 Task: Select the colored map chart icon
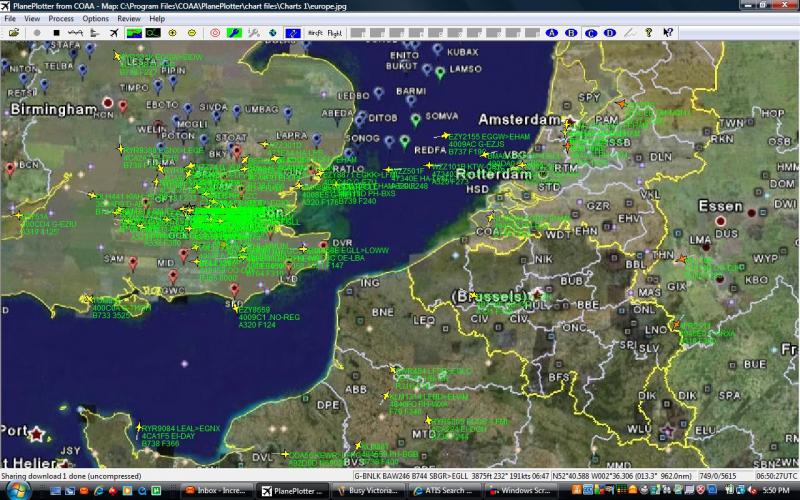tap(134, 33)
